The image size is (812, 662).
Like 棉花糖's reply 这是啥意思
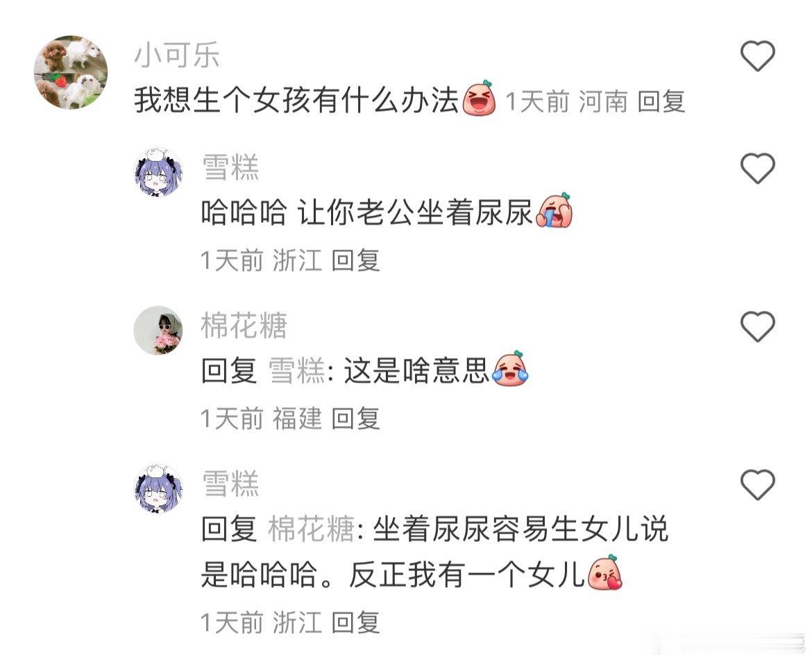coord(758,326)
